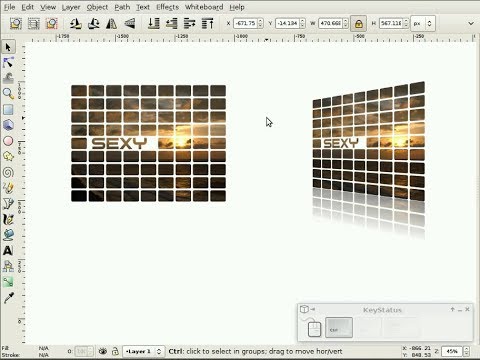Image resolution: width=480 pixels, height=360 pixels.
Task: Select the Node edit tool
Action: [8, 62]
